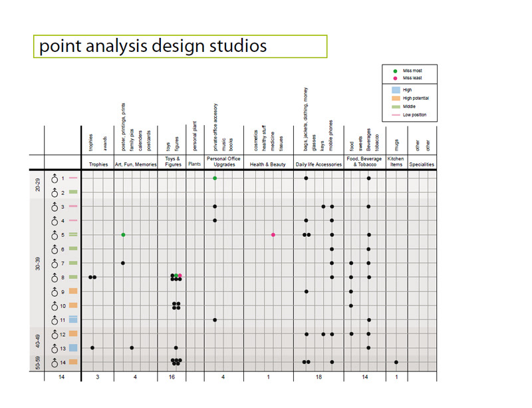Click the 'Kitchen Items' category label
The height and width of the screenshot is (408, 532).
click(x=396, y=162)
